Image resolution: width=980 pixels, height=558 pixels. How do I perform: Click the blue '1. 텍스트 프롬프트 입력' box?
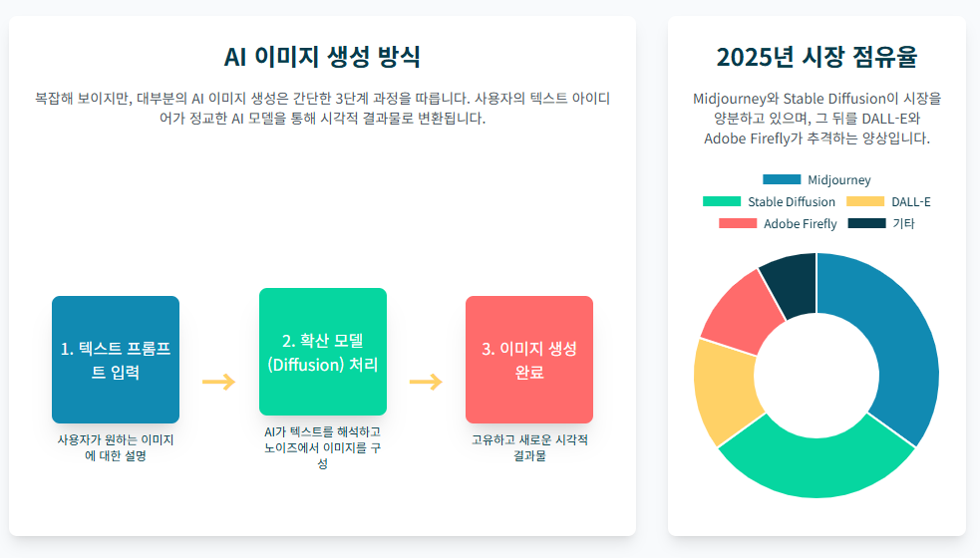point(116,360)
